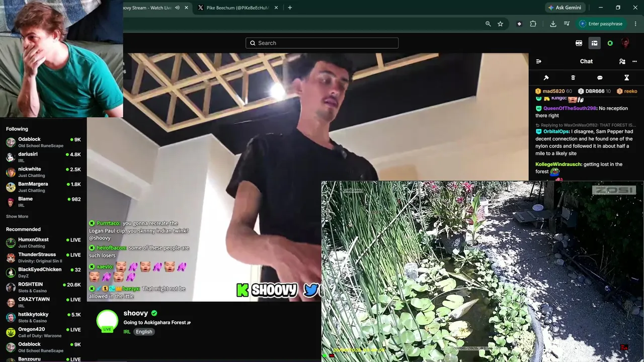
Task: Click the Enter passphrase profile button
Action: click(601, 24)
